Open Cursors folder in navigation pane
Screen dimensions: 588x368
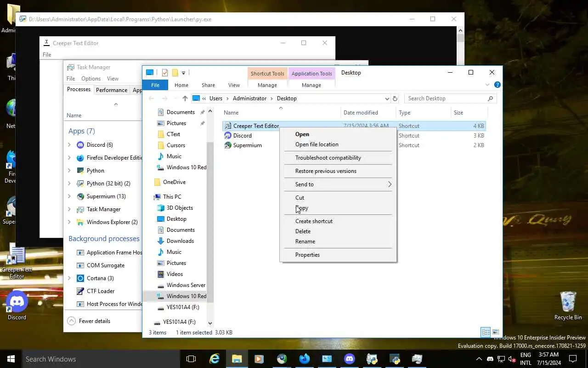click(176, 145)
